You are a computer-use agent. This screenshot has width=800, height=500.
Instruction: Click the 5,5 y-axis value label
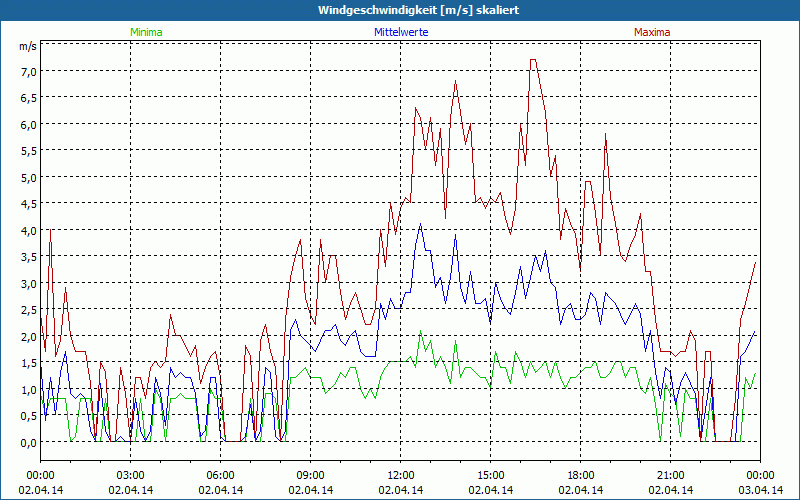click(x=26, y=151)
